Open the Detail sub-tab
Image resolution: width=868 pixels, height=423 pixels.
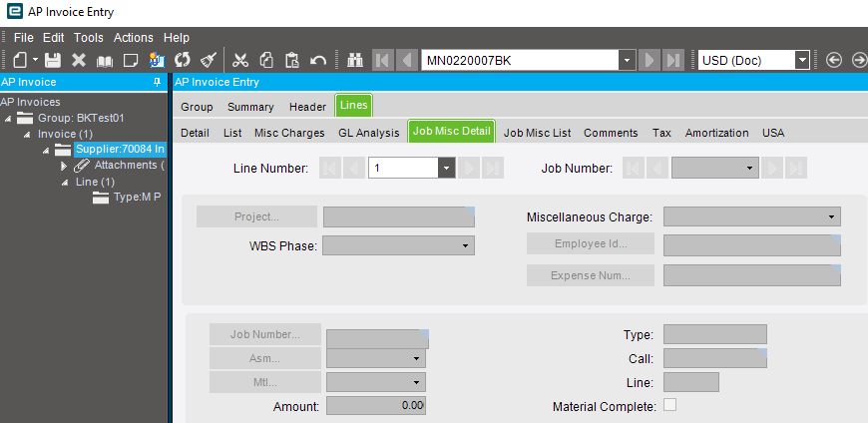[195, 133]
